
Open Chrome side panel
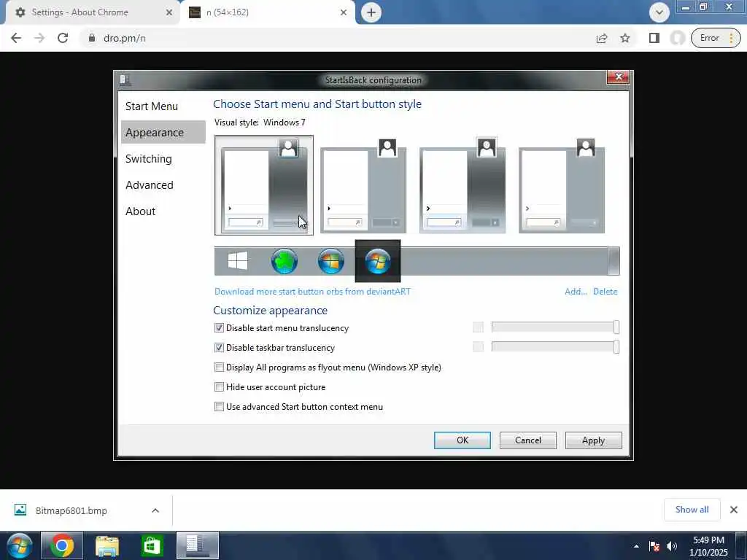pos(654,38)
